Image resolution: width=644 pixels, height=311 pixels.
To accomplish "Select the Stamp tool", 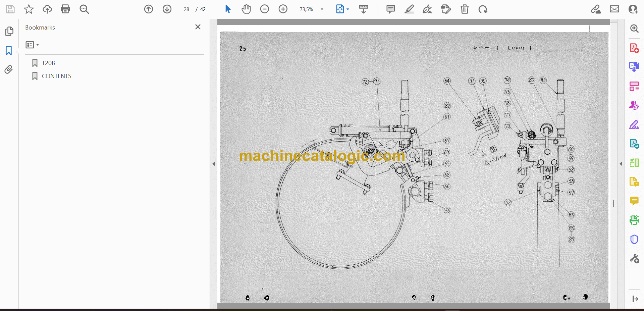I will point(446,9).
